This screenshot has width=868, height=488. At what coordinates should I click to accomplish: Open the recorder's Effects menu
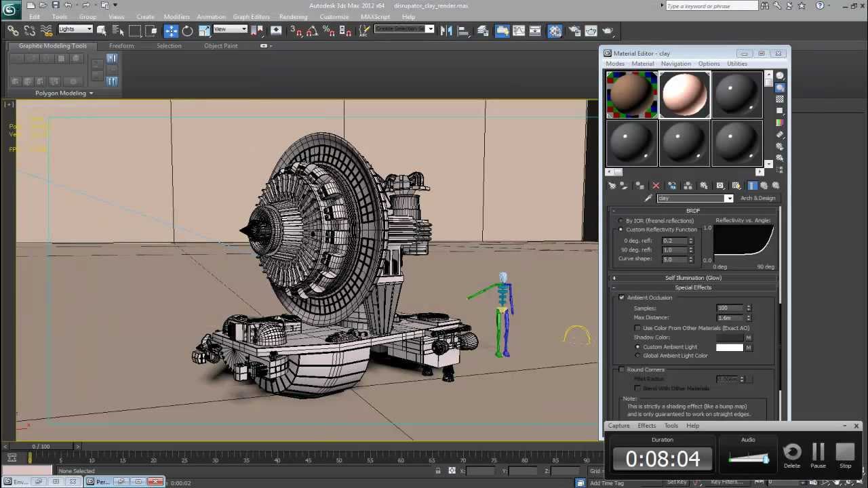coord(646,426)
